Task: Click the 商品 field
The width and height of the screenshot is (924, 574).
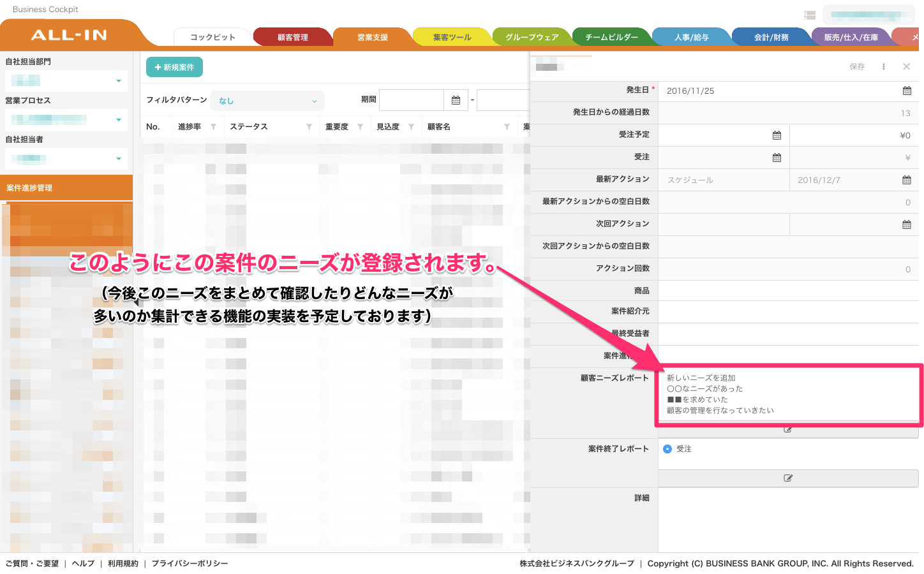Action: pos(788,290)
